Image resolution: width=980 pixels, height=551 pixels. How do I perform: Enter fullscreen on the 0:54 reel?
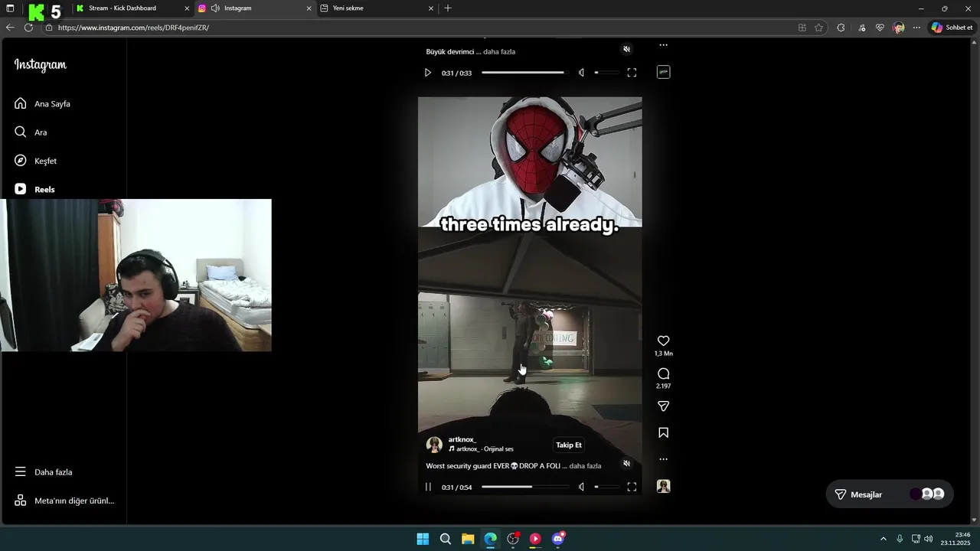click(x=632, y=487)
